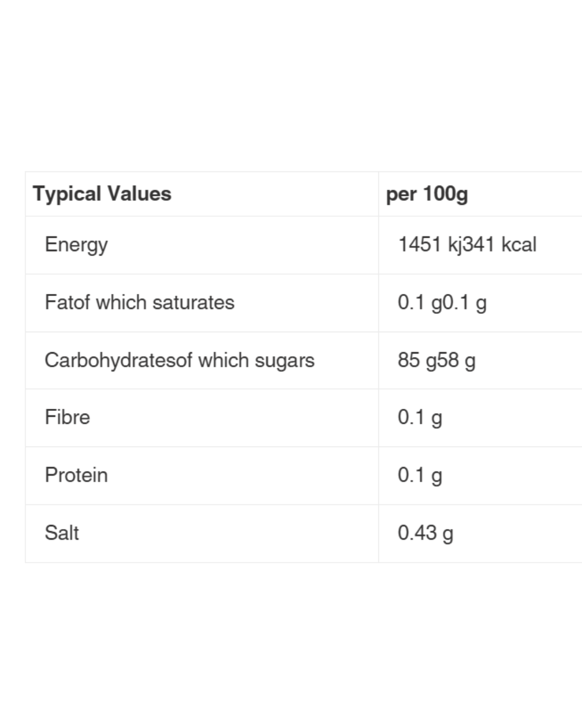Select the Fibre row label
This screenshot has width=582, height=728.
pos(67,417)
